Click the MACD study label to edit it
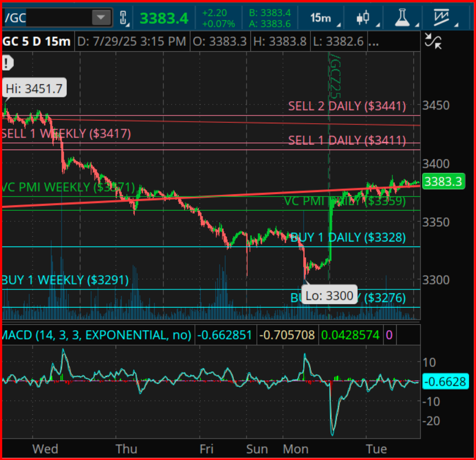This screenshot has height=460, width=476. pyautogui.click(x=96, y=335)
